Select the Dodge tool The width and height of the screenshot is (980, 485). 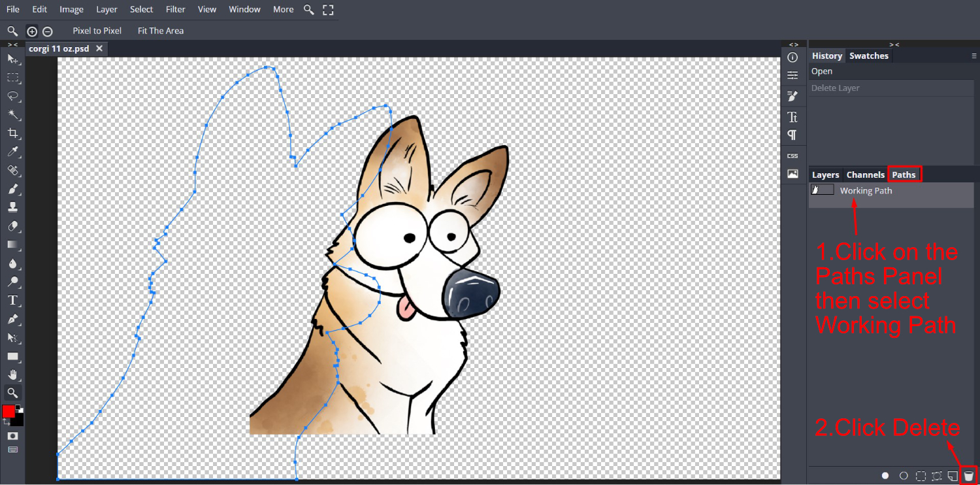12,282
